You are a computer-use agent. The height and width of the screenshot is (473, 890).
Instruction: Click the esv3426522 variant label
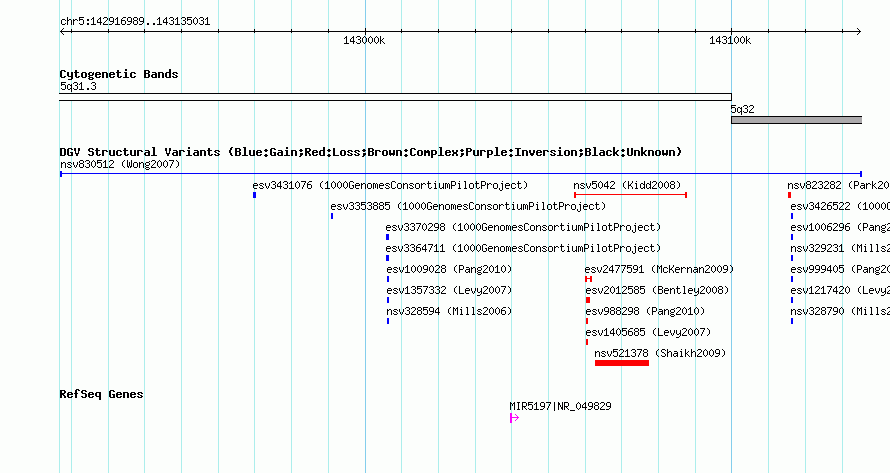tap(840, 207)
